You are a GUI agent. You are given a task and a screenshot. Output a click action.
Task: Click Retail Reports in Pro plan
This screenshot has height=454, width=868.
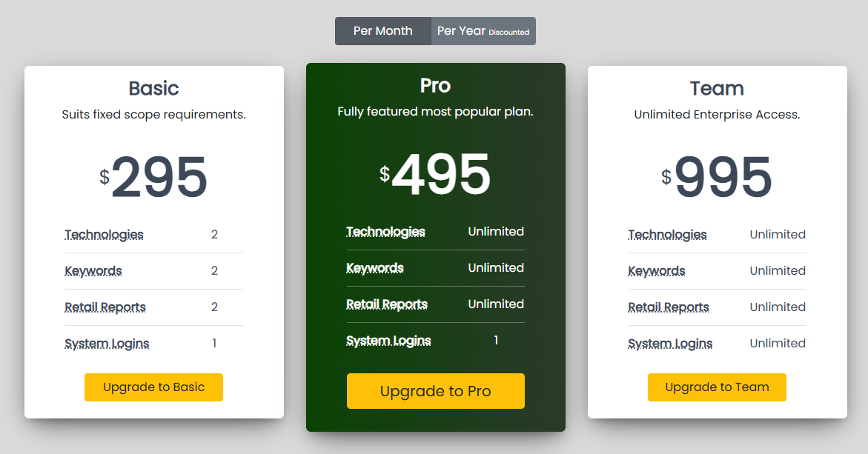coord(387,304)
